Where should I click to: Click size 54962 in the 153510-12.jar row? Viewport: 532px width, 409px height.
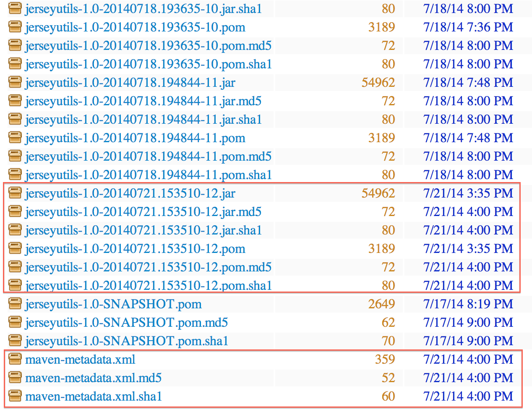click(x=378, y=193)
